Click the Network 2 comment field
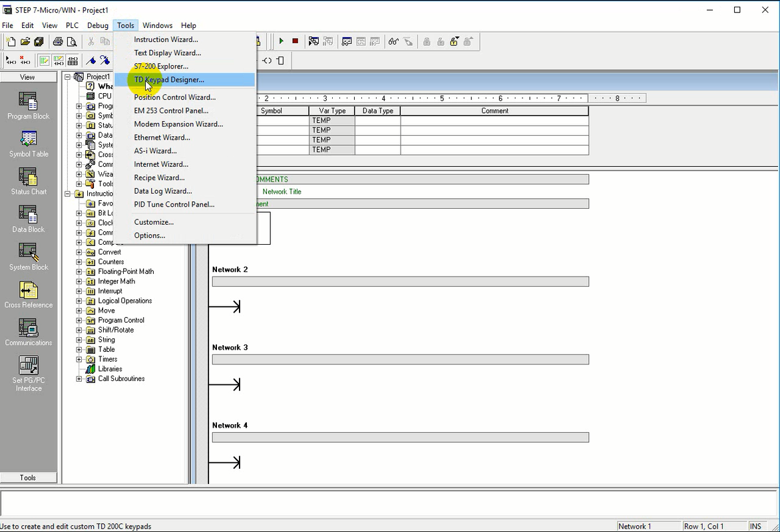The image size is (780, 532). (x=401, y=281)
